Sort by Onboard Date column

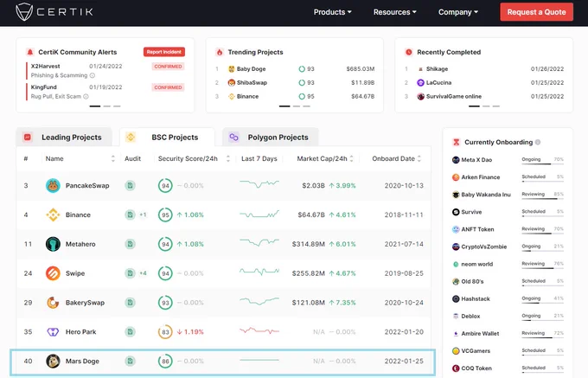[419, 158]
